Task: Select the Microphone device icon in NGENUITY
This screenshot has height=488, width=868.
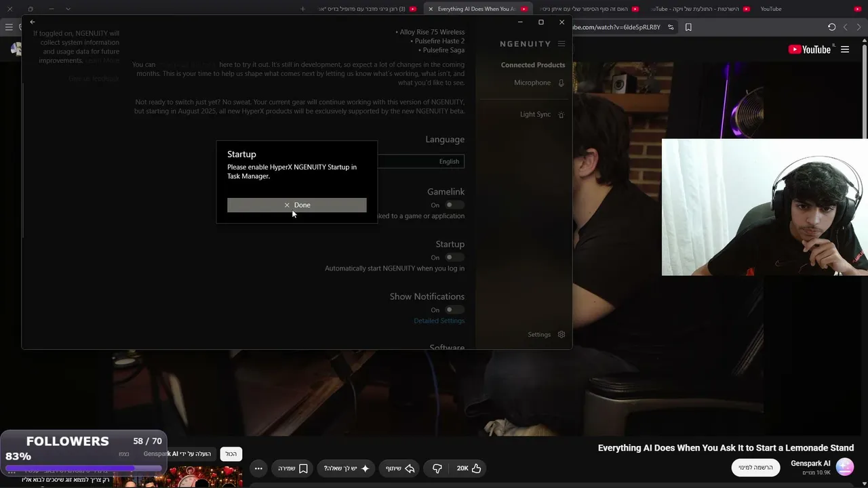Action: pos(561,83)
